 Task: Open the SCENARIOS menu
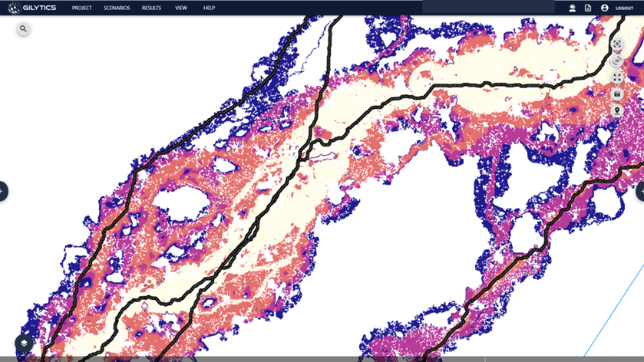(x=117, y=8)
